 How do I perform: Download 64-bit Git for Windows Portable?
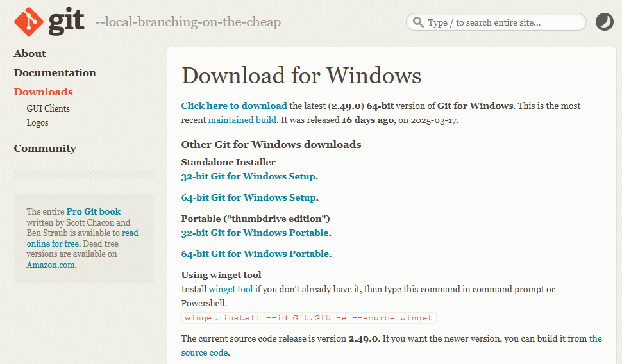click(x=255, y=254)
